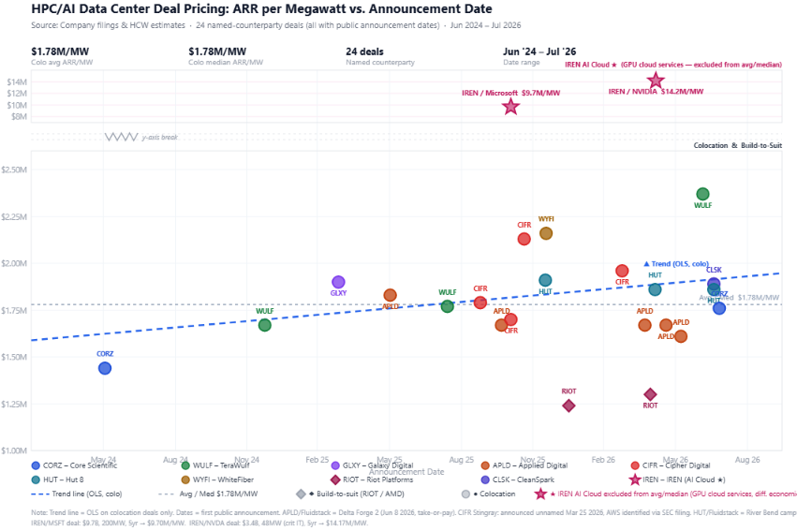812x531 pixels.
Task: Click the chart title 'HPC/AI Data Center Deal Pricing'
Action: point(261,8)
